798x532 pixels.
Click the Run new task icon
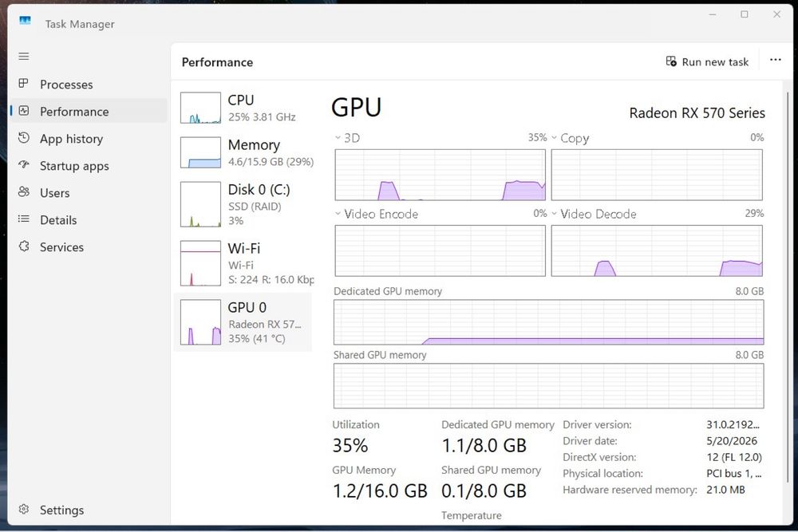[671, 61]
